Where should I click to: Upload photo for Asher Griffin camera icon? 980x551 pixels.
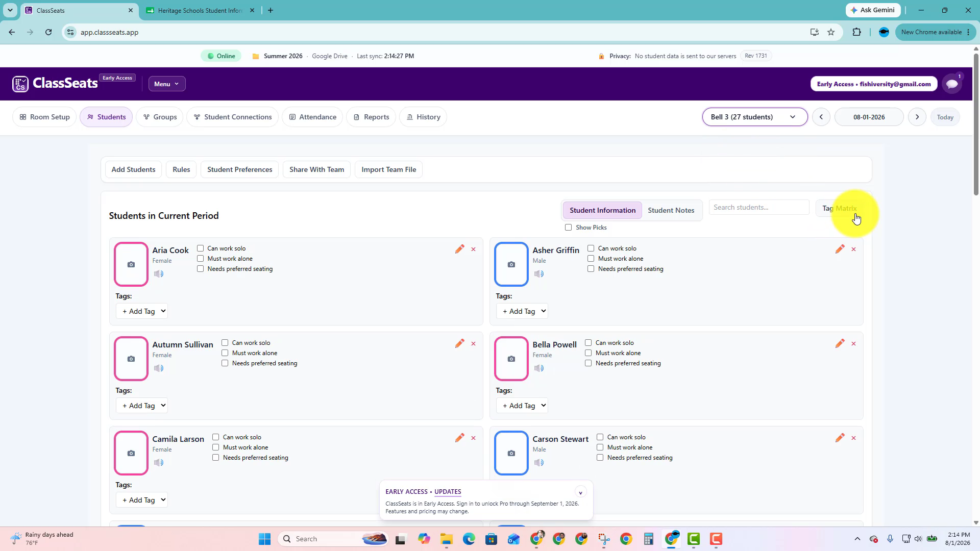(x=511, y=264)
